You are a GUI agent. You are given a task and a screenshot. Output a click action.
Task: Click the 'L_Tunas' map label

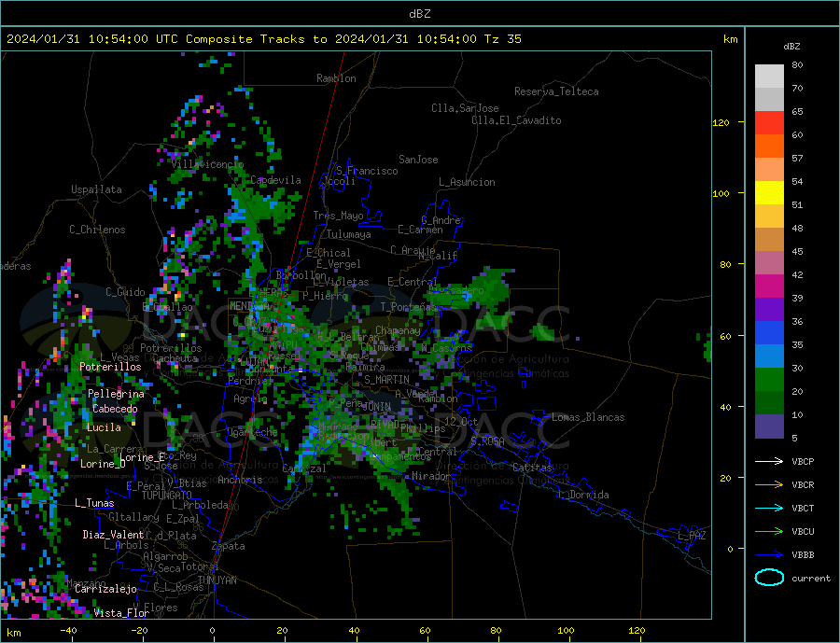coord(94,503)
